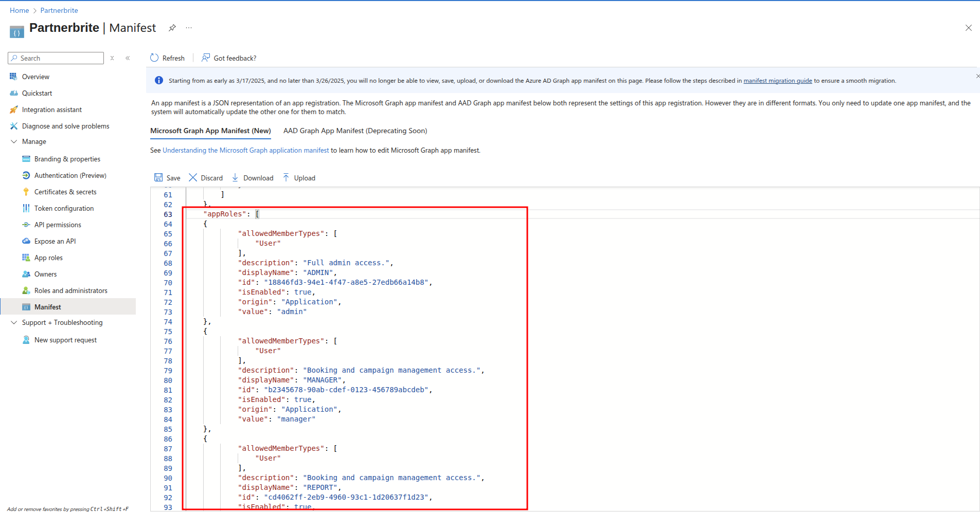Click the Discard X icon
Image resolution: width=980 pixels, height=512 pixels.
point(193,177)
